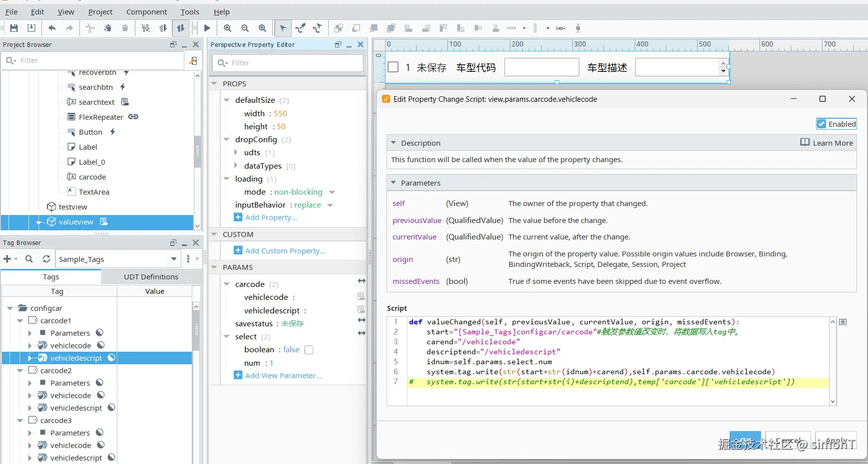Image resolution: width=868 pixels, height=464 pixels.
Task: Click binding icon next to carcode param
Action: [362, 281]
